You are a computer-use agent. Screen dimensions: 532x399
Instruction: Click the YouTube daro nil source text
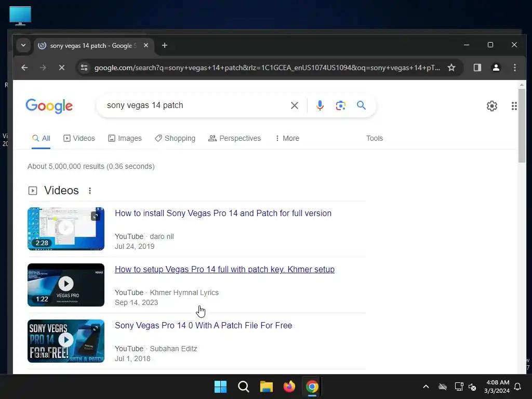pyautogui.click(x=144, y=236)
